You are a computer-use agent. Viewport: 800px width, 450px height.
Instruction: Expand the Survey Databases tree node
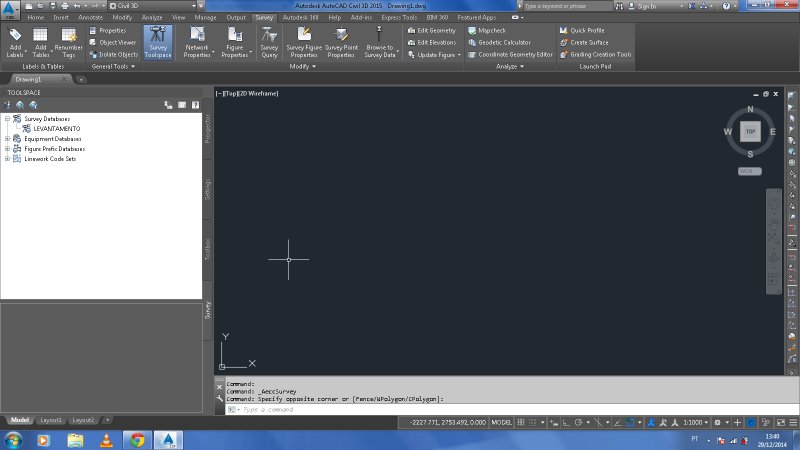tap(7, 118)
